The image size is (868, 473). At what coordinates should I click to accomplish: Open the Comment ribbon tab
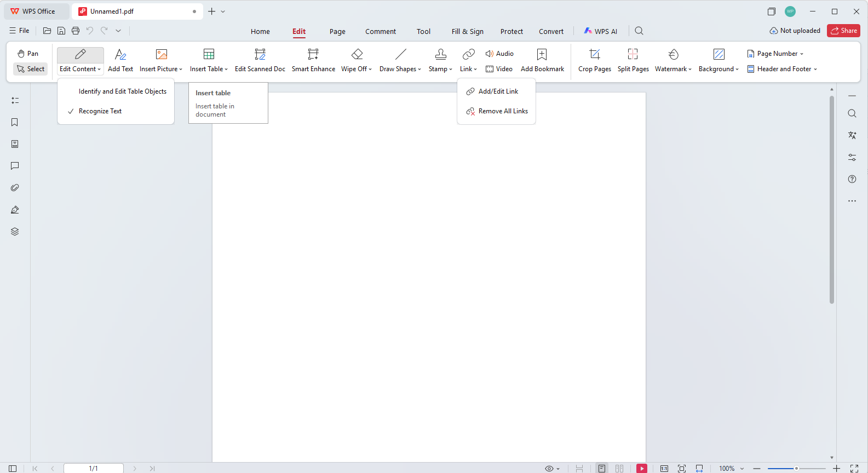coord(381,32)
